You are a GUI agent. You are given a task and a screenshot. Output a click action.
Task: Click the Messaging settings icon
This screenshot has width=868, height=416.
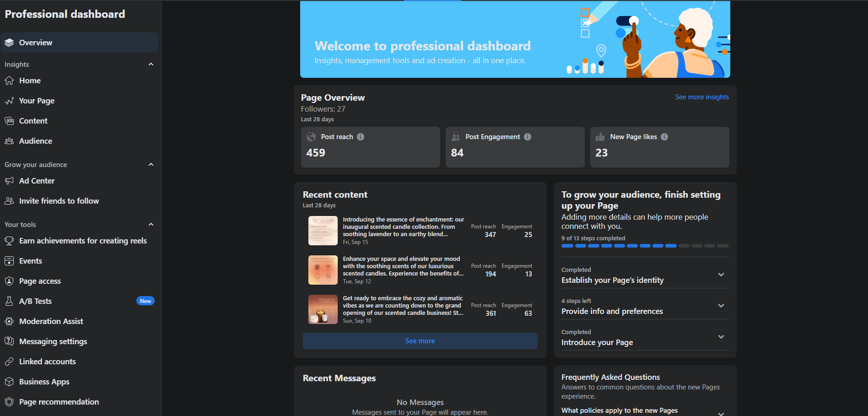click(9, 341)
